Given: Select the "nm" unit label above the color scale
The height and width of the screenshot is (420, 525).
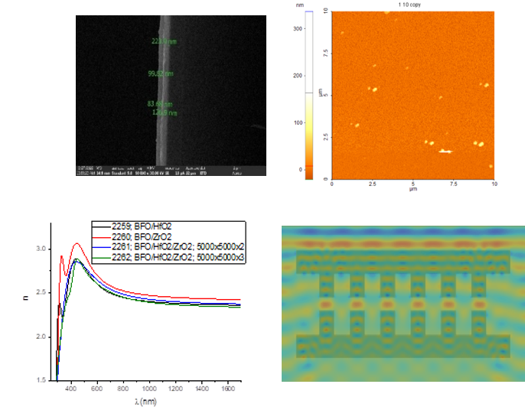Looking at the screenshot, I should (x=301, y=5).
